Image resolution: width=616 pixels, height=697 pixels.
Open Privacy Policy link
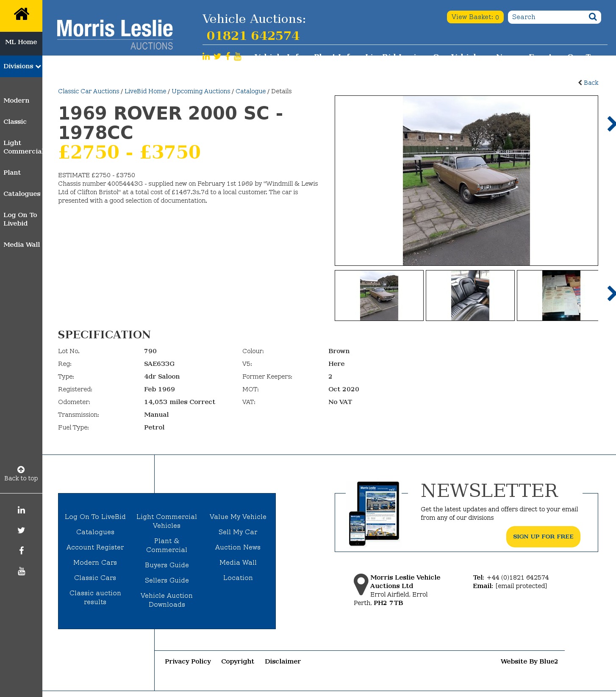pos(188,661)
